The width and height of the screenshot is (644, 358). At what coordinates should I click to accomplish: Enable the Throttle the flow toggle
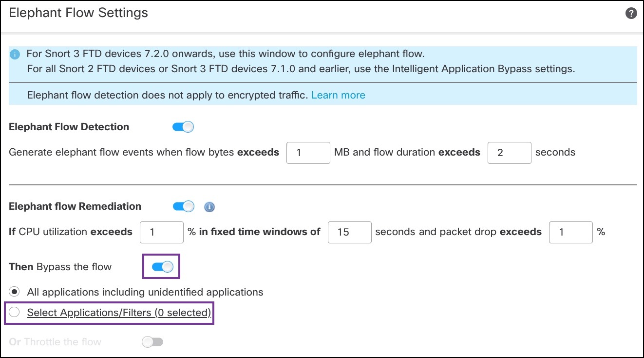152,342
